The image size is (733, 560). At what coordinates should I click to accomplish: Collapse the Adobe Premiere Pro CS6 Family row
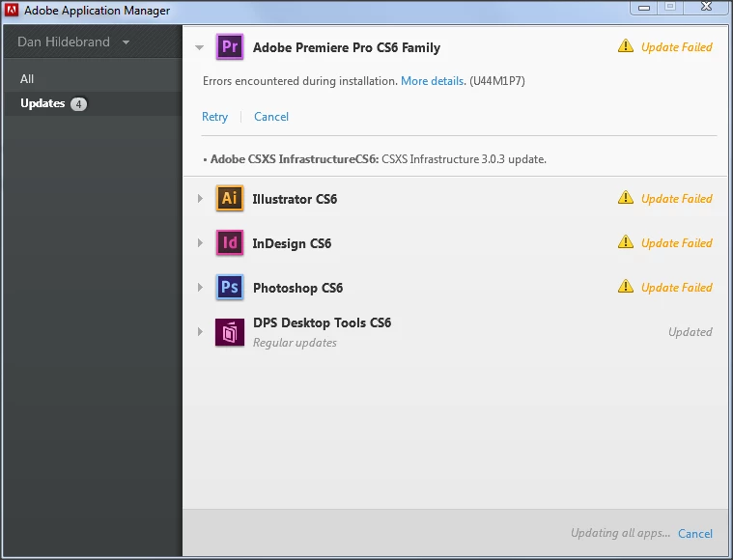click(x=200, y=47)
